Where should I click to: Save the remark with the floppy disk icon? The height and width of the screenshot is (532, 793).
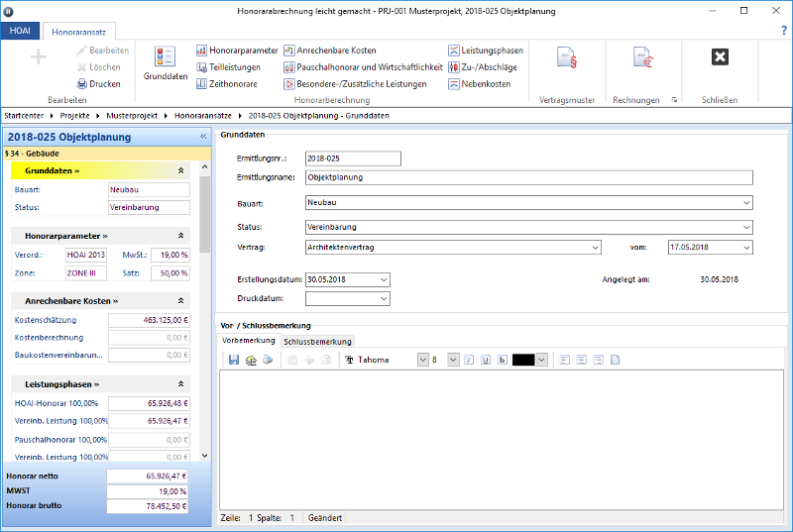234,360
